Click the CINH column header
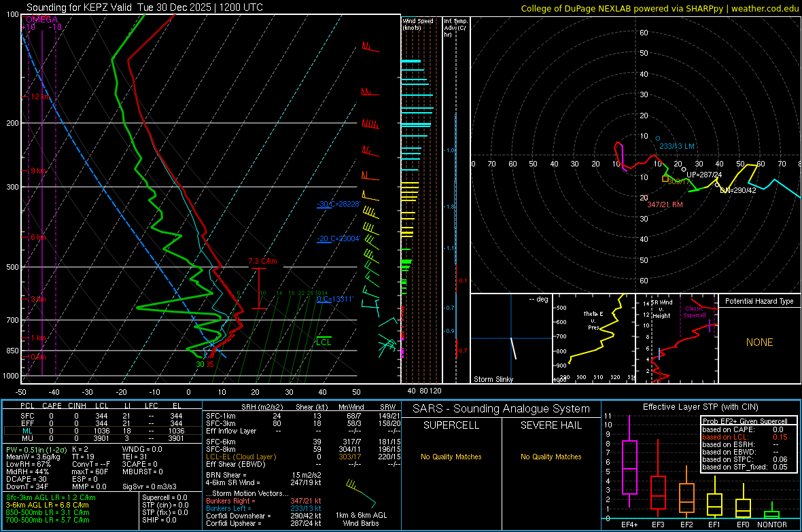The width and height of the screenshot is (802, 532). 77,406
